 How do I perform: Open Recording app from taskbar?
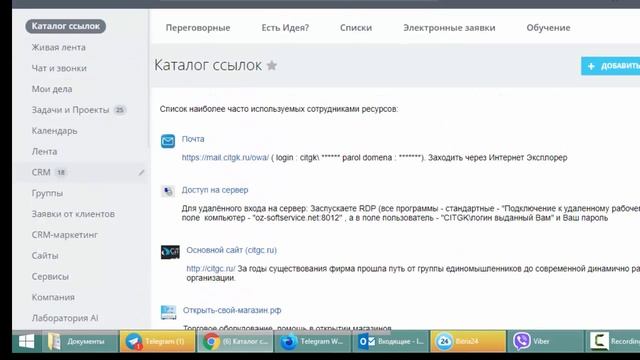[x=613, y=341]
